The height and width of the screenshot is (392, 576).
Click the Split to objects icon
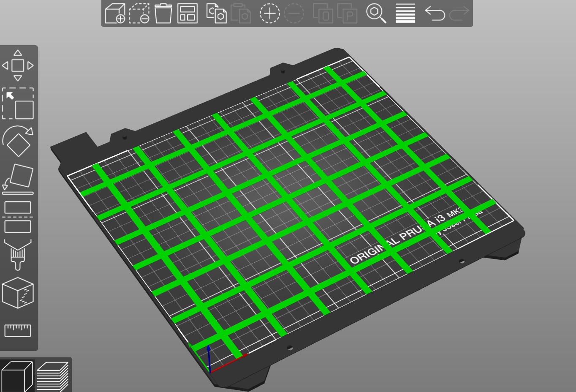323,14
